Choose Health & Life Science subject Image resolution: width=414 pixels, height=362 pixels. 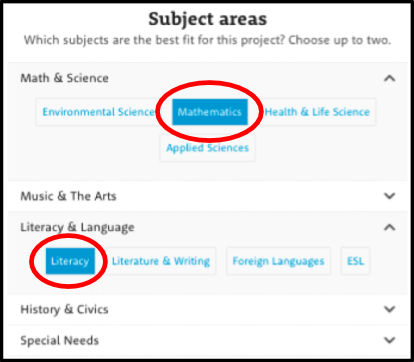click(x=317, y=112)
